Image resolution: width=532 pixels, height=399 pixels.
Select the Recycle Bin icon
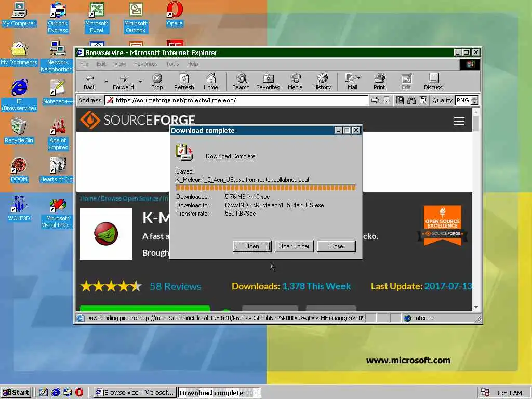19,131
